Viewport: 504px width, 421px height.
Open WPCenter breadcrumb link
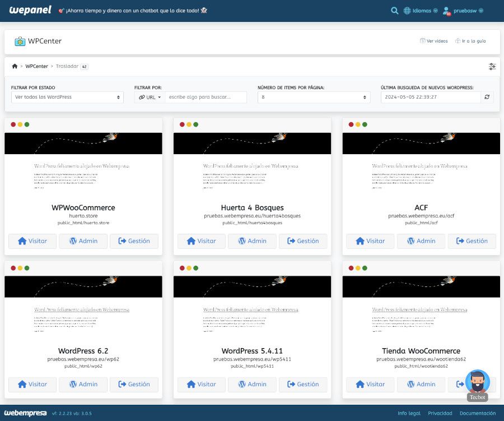[36, 66]
